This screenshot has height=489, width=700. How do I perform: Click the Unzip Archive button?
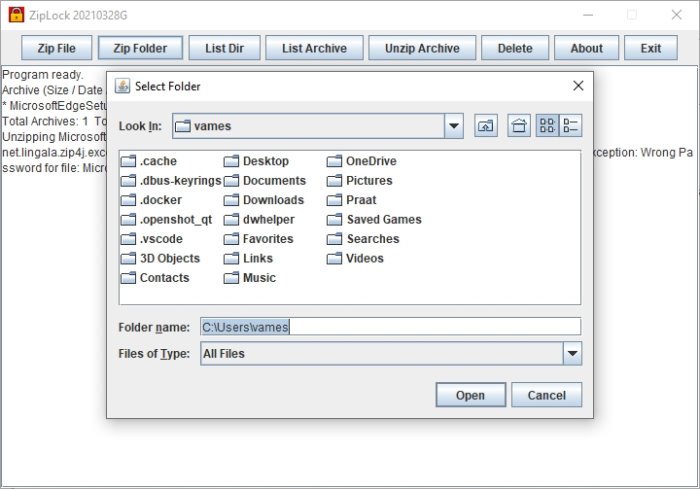pyautogui.click(x=422, y=48)
